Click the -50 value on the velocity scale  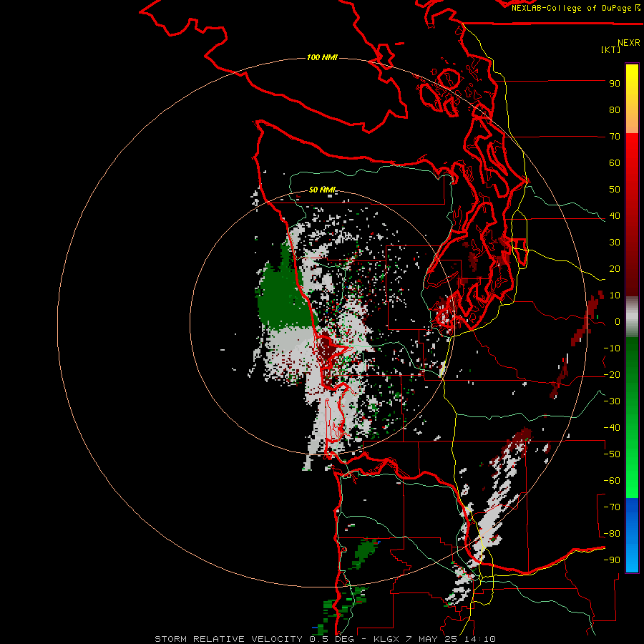point(612,454)
